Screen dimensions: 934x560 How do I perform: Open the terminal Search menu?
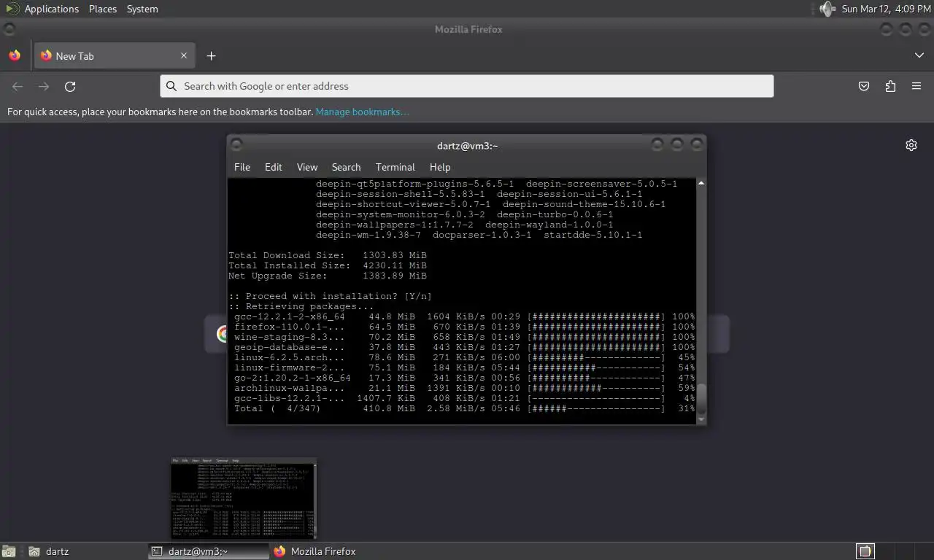(x=346, y=167)
